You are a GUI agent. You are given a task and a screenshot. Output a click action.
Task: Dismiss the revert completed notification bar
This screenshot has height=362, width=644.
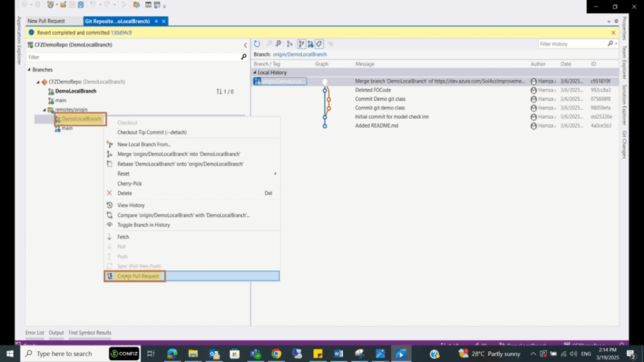613,33
